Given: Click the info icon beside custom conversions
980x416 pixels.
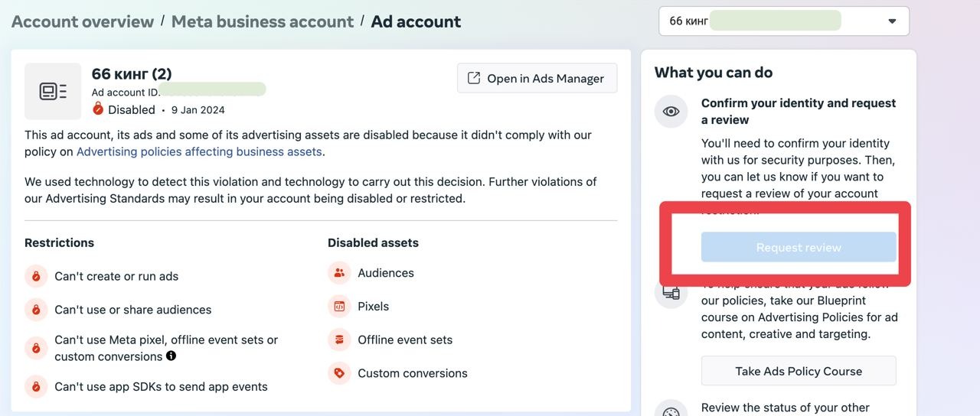Looking at the screenshot, I should (171, 356).
